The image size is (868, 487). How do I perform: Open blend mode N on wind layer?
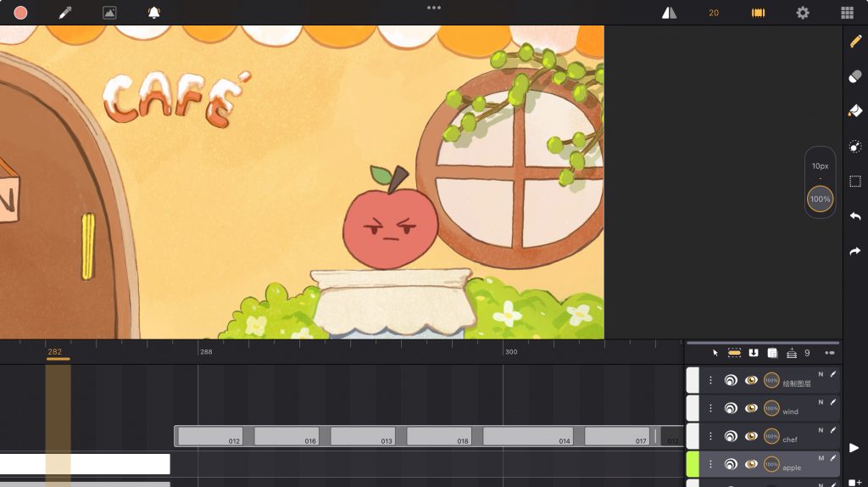[x=821, y=402]
